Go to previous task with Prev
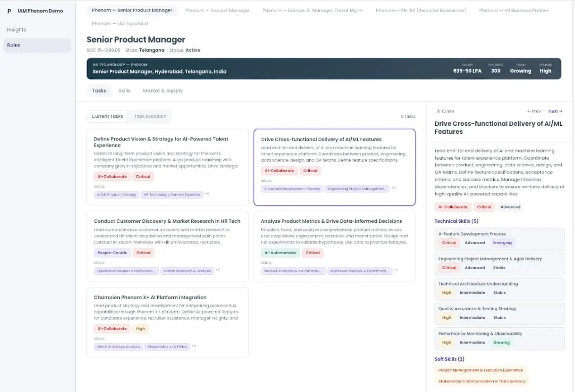This screenshot has width=575, height=392. [x=534, y=111]
